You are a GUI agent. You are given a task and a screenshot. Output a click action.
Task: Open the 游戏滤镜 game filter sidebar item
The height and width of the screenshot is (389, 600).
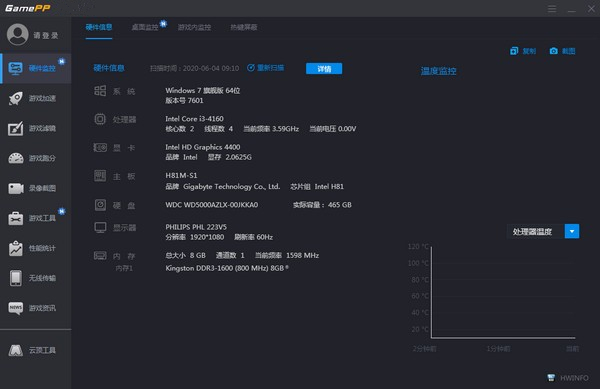coord(36,128)
